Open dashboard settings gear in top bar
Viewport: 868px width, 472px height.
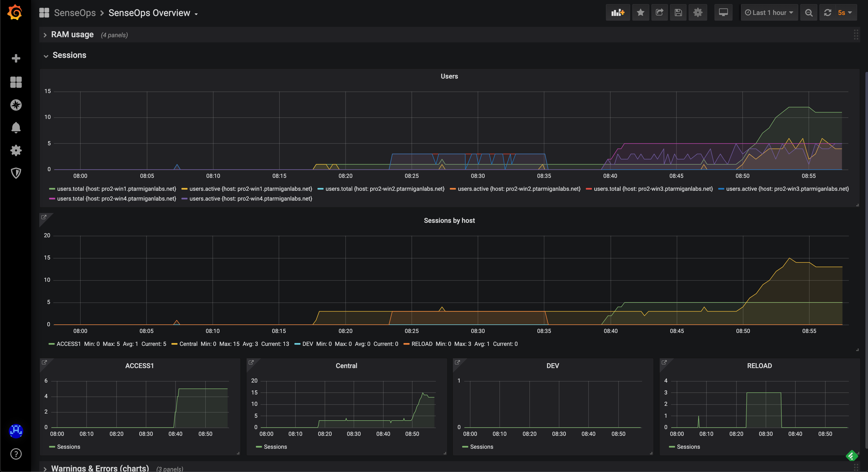[x=697, y=13]
